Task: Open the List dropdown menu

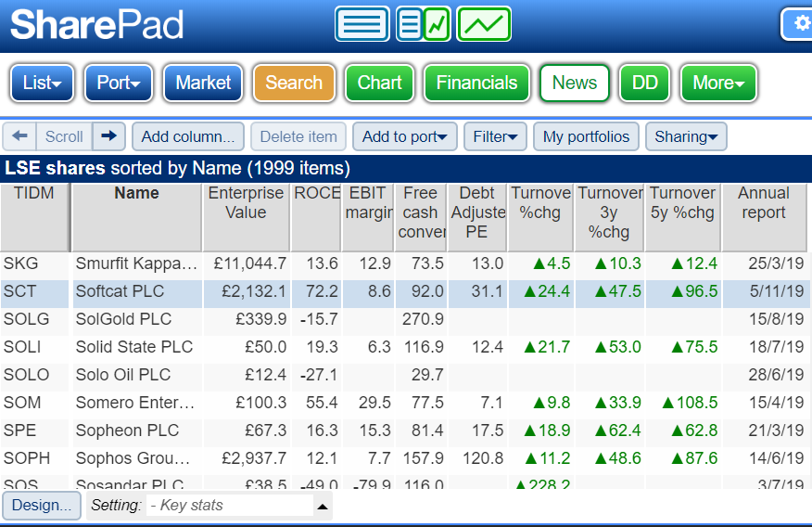Action: 43,83
